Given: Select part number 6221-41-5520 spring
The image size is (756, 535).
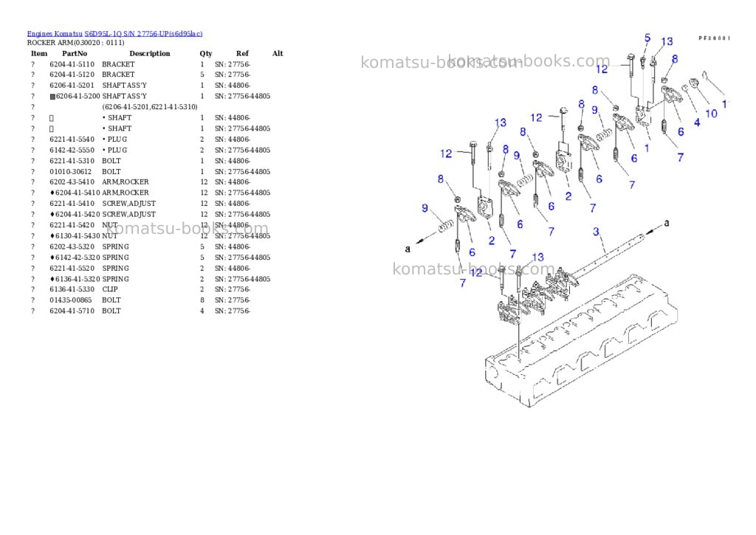Looking at the screenshot, I should pos(72,269).
